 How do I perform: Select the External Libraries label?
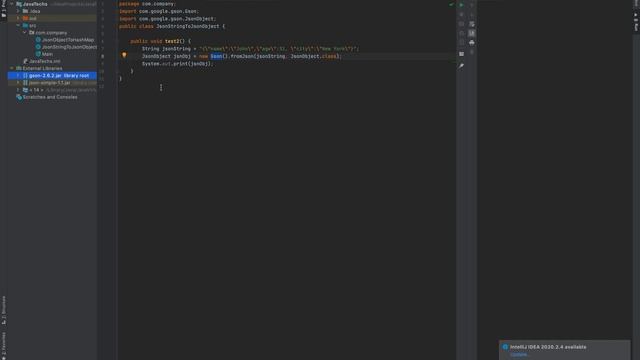click(x=42, y=68)
